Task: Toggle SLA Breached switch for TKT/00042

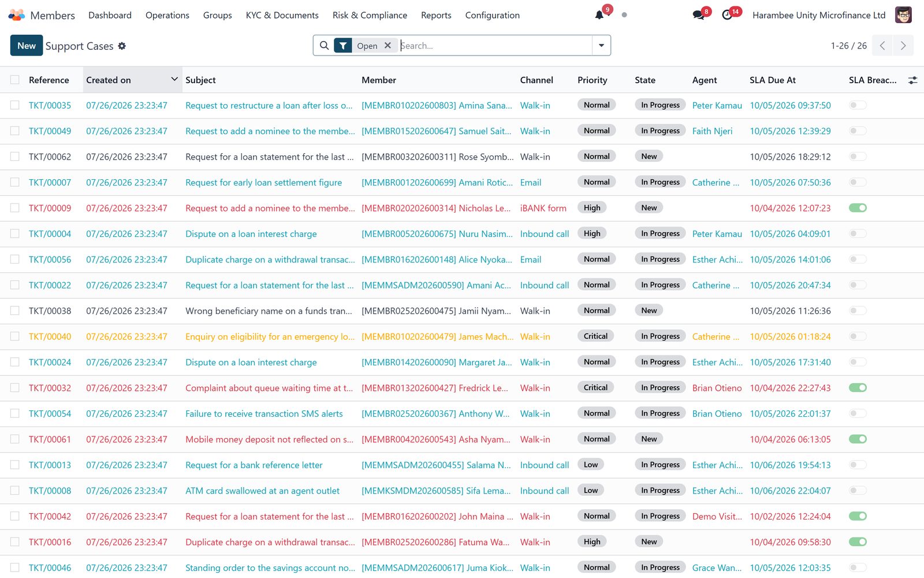Action: (x=858, y=516)
